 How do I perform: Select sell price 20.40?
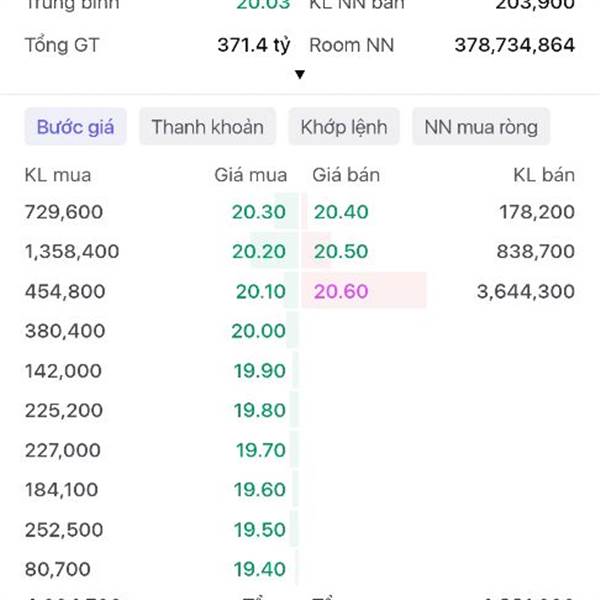pyautogui.click(x=341, y=212)
